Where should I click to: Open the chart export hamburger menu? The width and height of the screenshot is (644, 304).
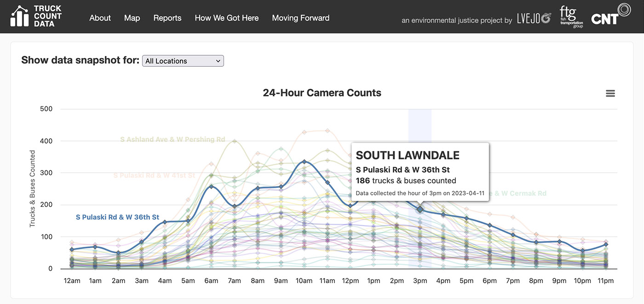[610, 93]
